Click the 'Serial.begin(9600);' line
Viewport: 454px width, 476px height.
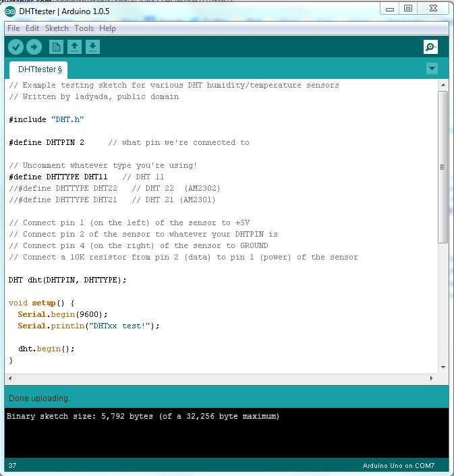click(63, 314)
